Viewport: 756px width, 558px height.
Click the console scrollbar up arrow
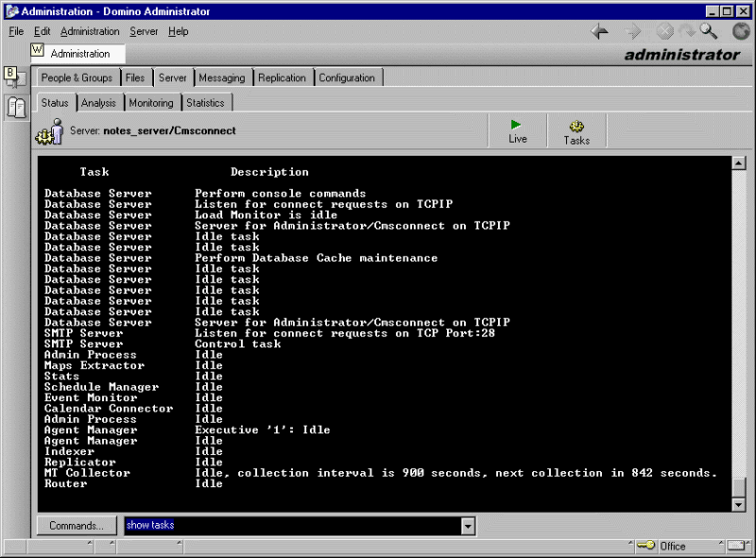(739, 163)
